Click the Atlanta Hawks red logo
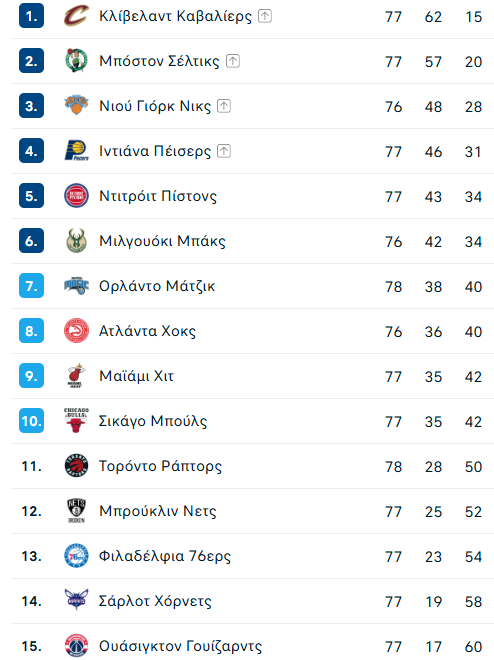Image resolution: width=494 pixels, height=660 pixels. click(x=76, y=331)
